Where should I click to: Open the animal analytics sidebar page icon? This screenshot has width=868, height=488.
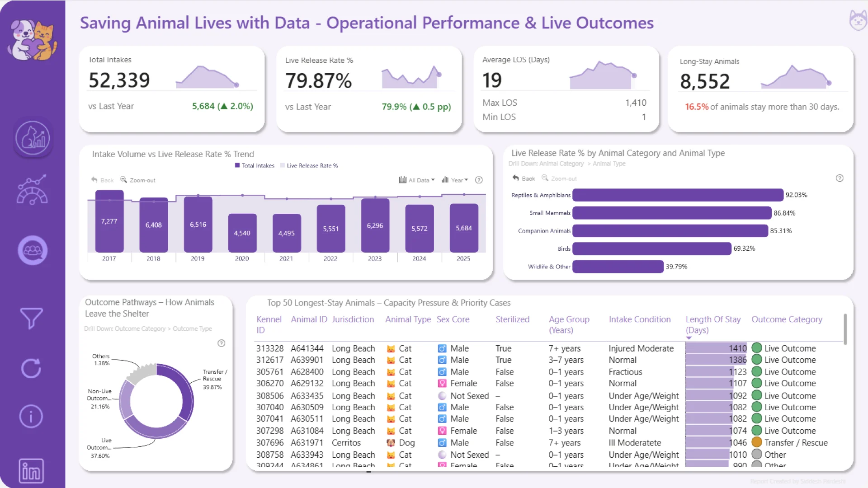pos(33,138)
